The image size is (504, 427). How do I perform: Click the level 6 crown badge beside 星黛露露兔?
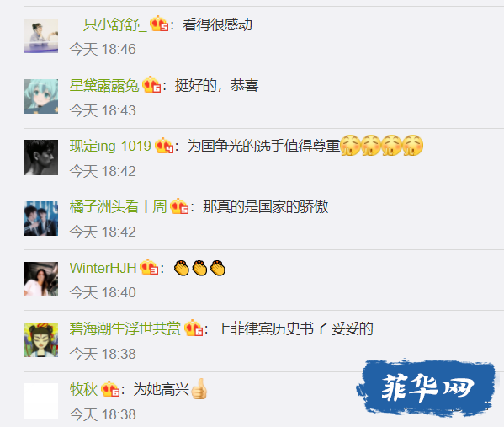pos(151,84)
